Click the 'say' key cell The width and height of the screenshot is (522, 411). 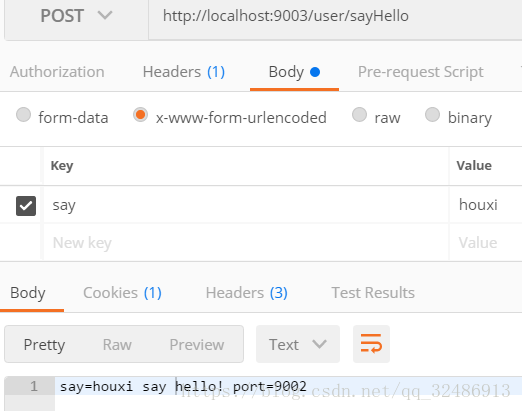click(x=246, y=205)
